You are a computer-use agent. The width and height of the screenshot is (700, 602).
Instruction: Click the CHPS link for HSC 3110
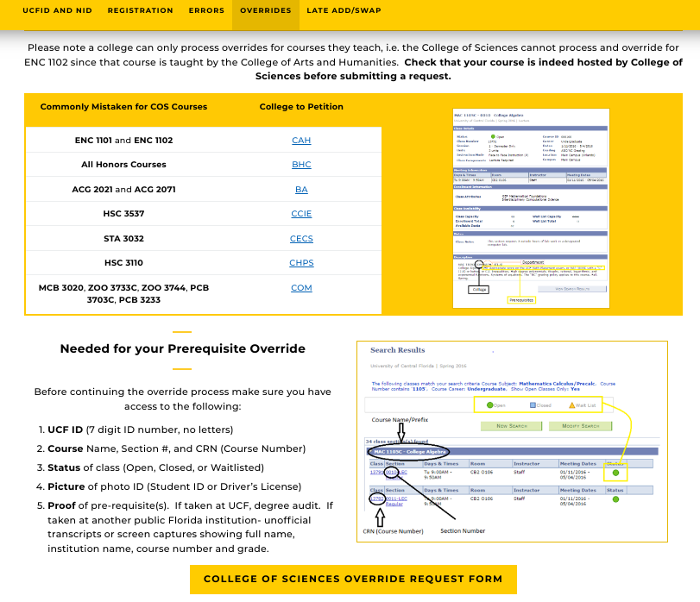[x=301, y=263]
